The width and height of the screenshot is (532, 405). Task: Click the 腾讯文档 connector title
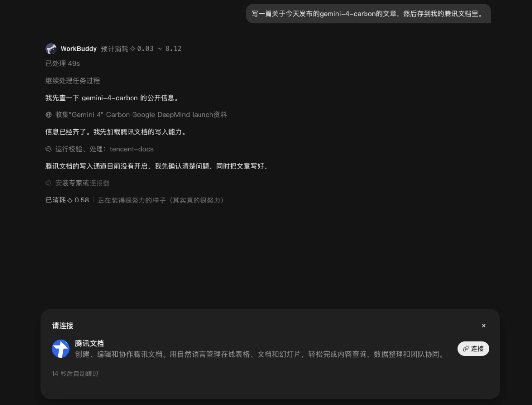click(x=89, y=343)
